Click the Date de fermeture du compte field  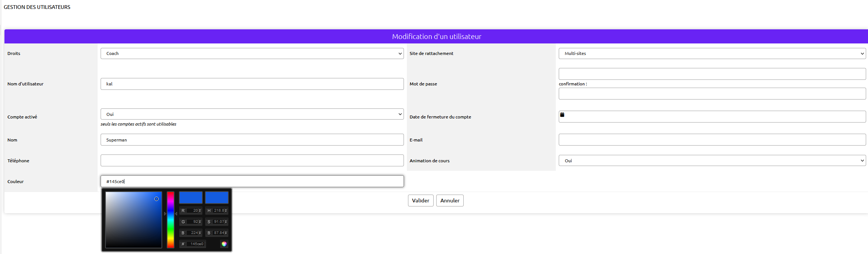coord(712,117)
